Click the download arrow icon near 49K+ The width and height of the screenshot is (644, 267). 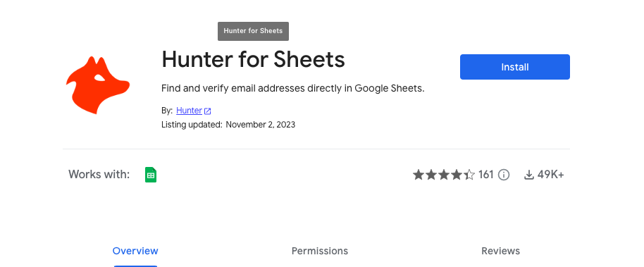point(529,175)
